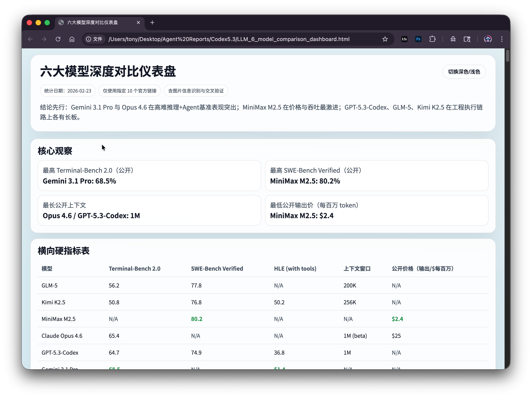Navigate back in browser history
The image size is (532, 398).
30,39
